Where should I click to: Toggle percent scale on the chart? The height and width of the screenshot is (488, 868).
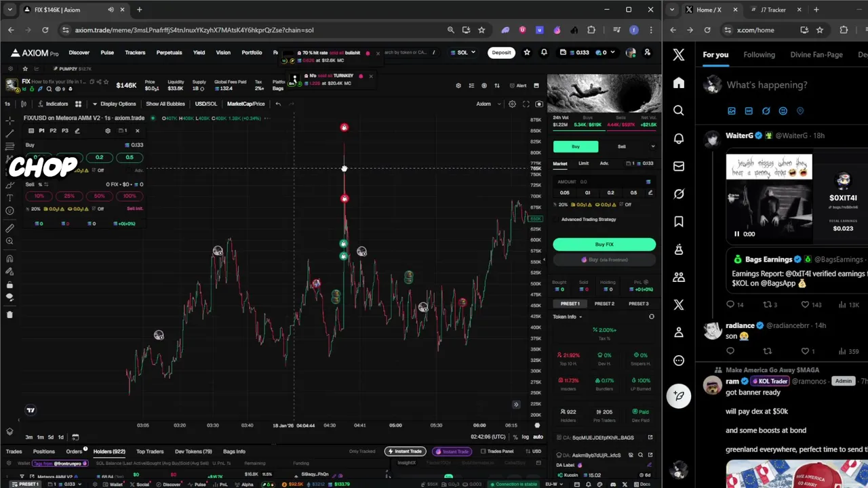pyautogui.click(x=515, y=437)
